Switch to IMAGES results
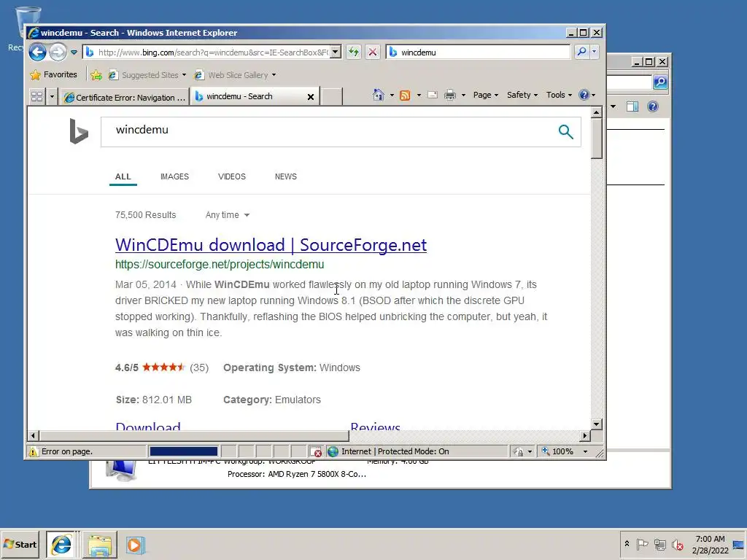Image resolution: width=747 pixels, height=560 pixels. tap(174, 176)
